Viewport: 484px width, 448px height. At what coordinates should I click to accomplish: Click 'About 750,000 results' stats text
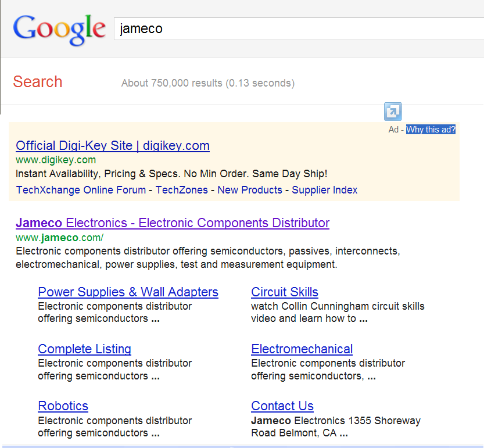(x=208, y=83)
